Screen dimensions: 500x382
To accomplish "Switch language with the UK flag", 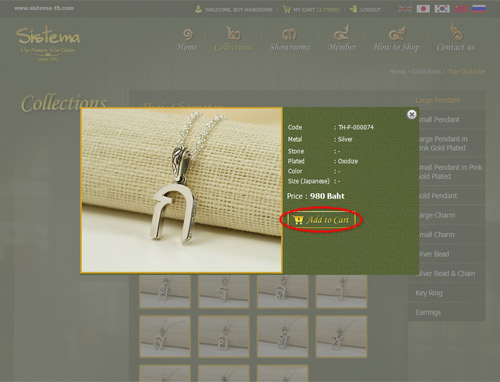I will click(x=405, y=9).
